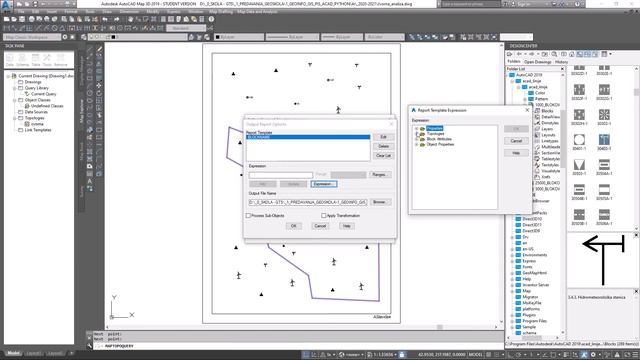640x360 pixels.
Task: Confirm Output Report Options with OK
Action: 293,226
